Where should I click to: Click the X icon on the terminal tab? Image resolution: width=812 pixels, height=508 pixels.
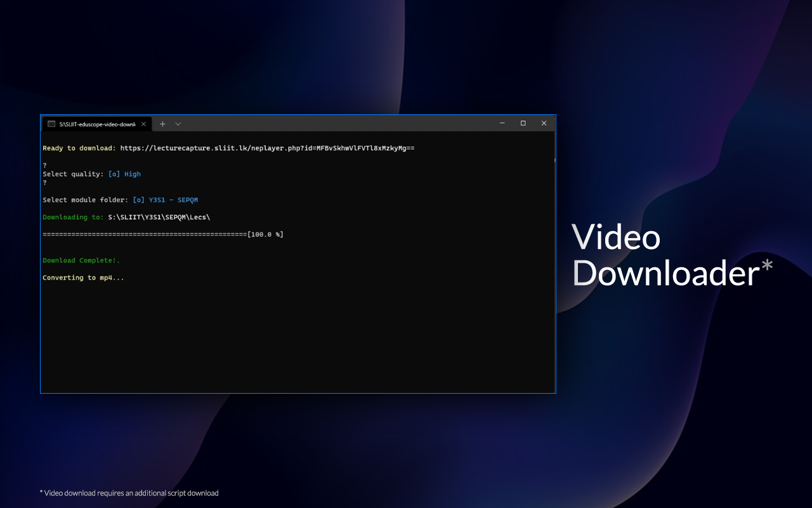(143, 124)
